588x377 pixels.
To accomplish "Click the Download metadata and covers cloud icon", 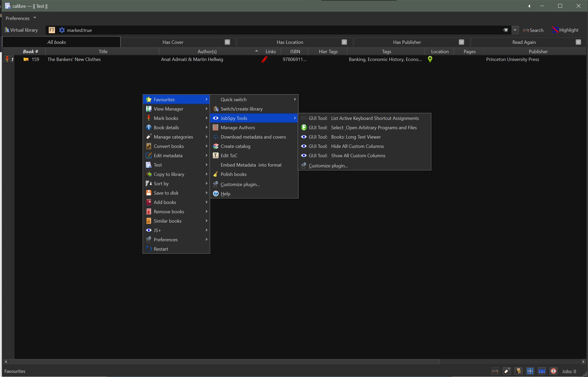I will 216,137.
